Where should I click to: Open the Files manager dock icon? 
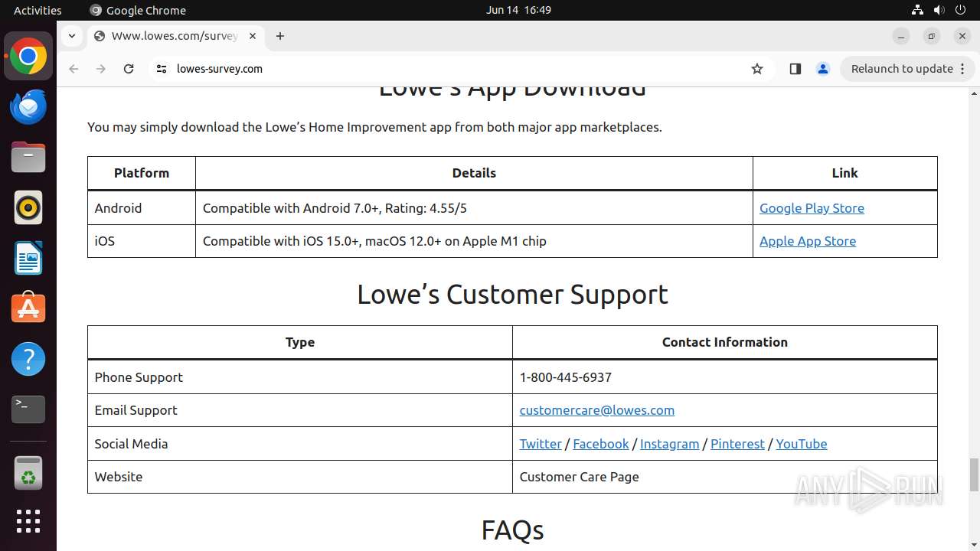28,158
